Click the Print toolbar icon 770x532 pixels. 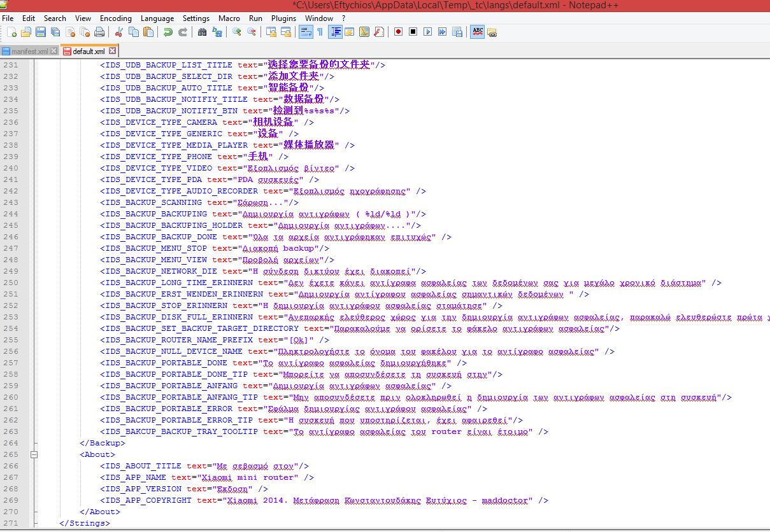click(x=99, y=32)
